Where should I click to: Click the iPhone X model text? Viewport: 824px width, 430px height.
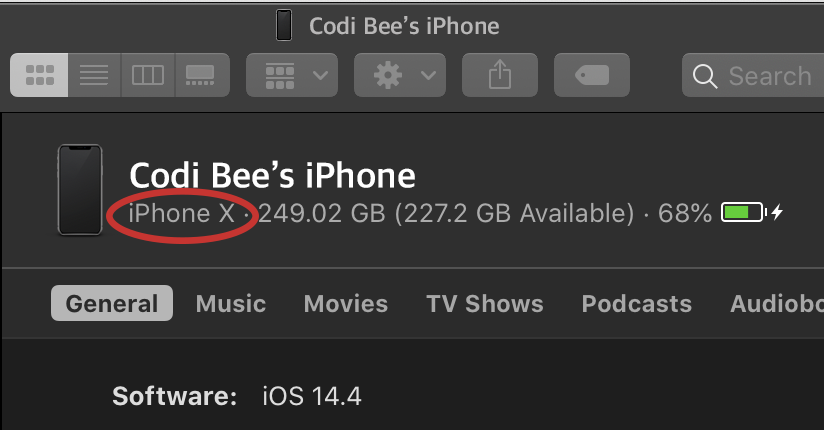click(x=183, y=213)
